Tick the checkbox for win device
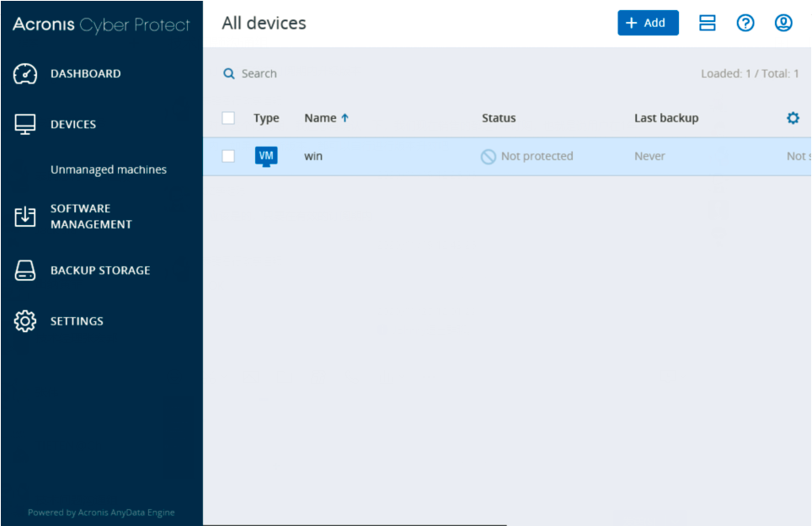The width and height of the screenshot is (812, 526). point(228,157)
